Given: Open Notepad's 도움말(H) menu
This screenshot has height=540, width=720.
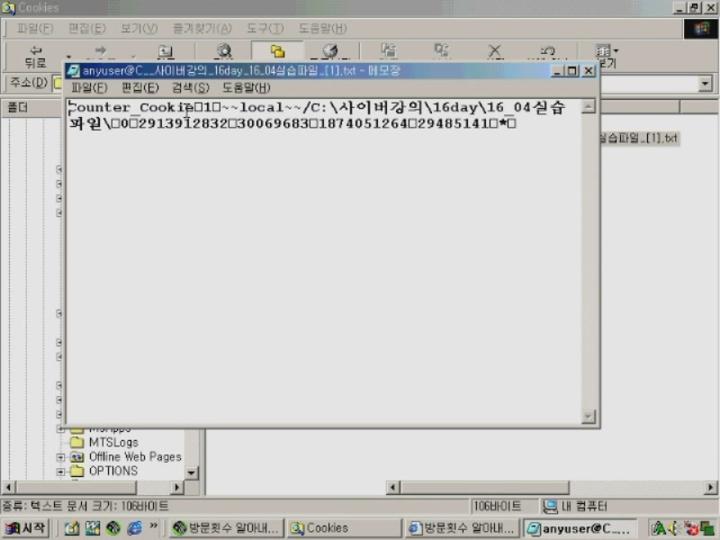Looking at the screenshot, I should point(246,88).
